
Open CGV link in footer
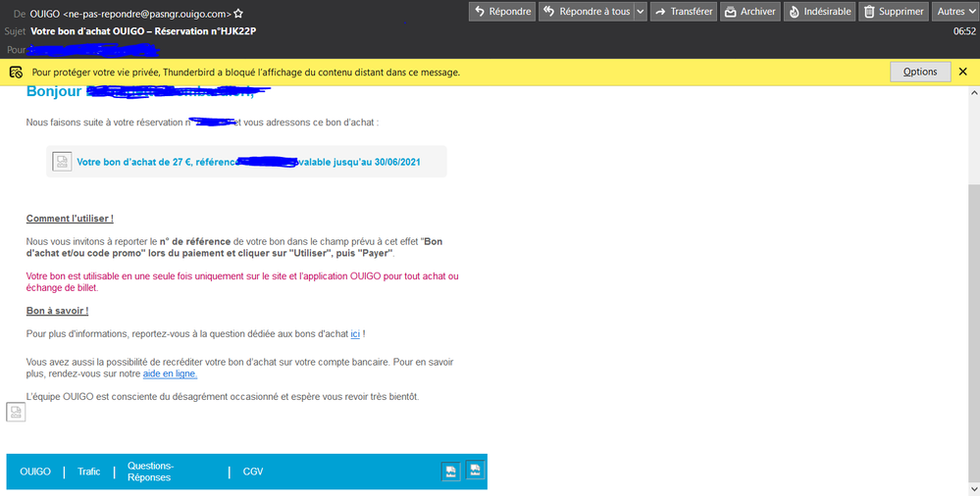point(253,471)
